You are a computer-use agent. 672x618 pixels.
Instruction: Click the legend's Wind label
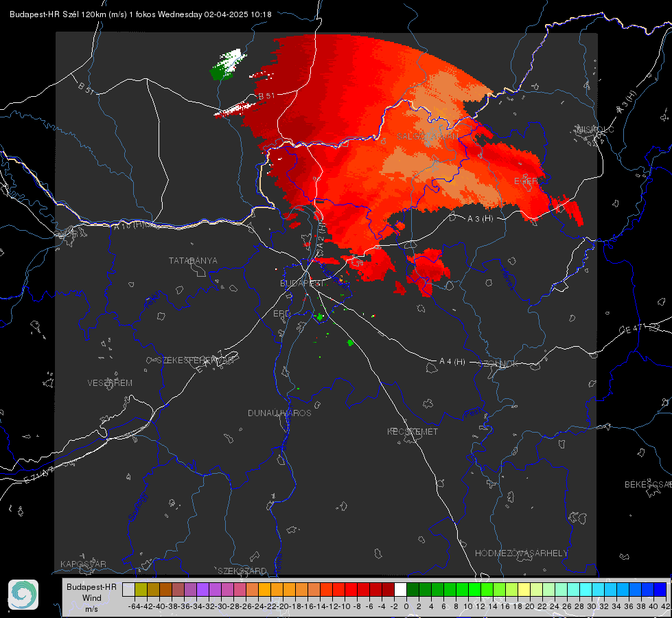point(92,598)
